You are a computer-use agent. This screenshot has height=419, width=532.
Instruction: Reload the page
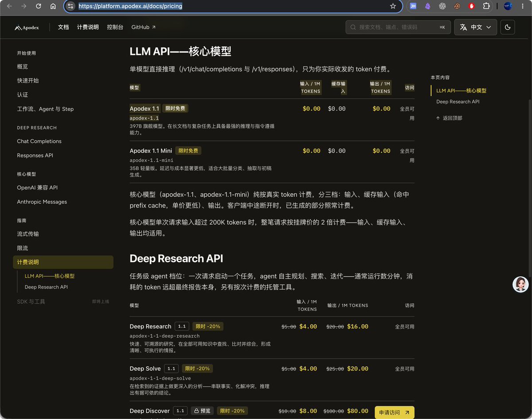coord(39,6)
